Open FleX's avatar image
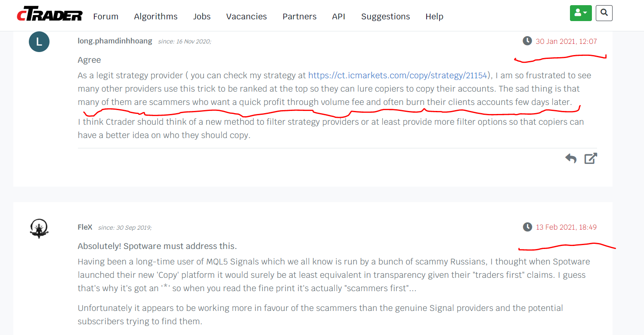644x335 pixels. 39,228
